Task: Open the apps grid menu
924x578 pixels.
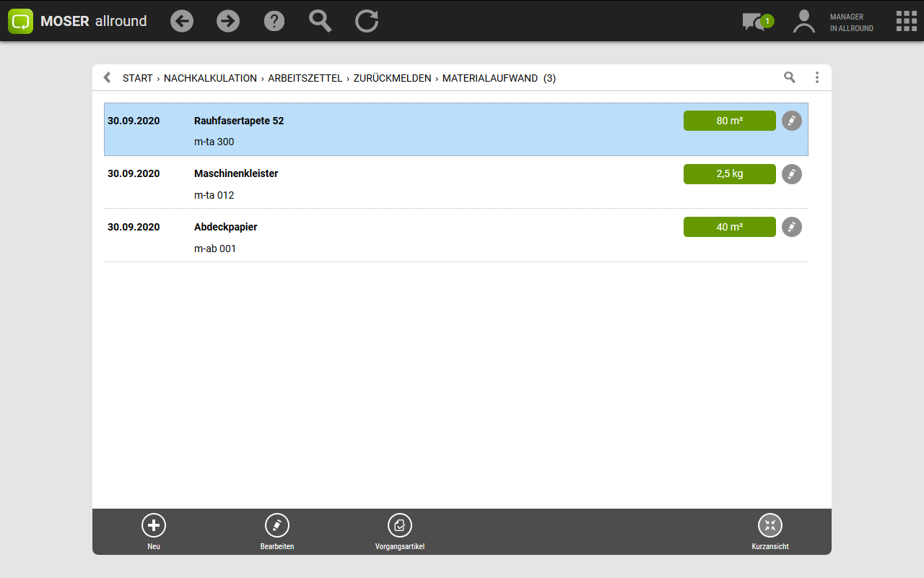Action: tap(906, 21)
